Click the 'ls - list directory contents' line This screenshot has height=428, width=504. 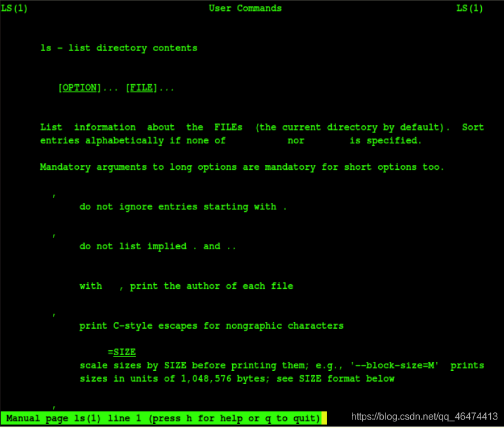tap(118, 48)
